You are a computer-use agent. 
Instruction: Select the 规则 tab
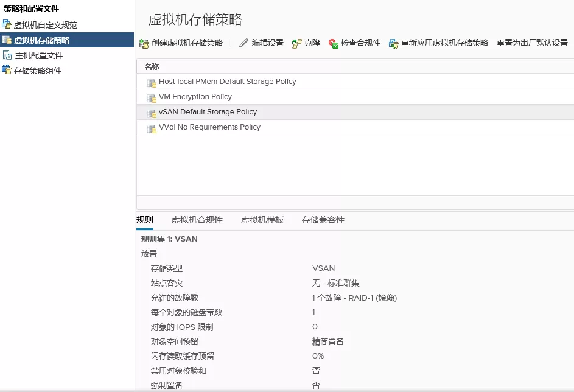click(x=145, y=220)
